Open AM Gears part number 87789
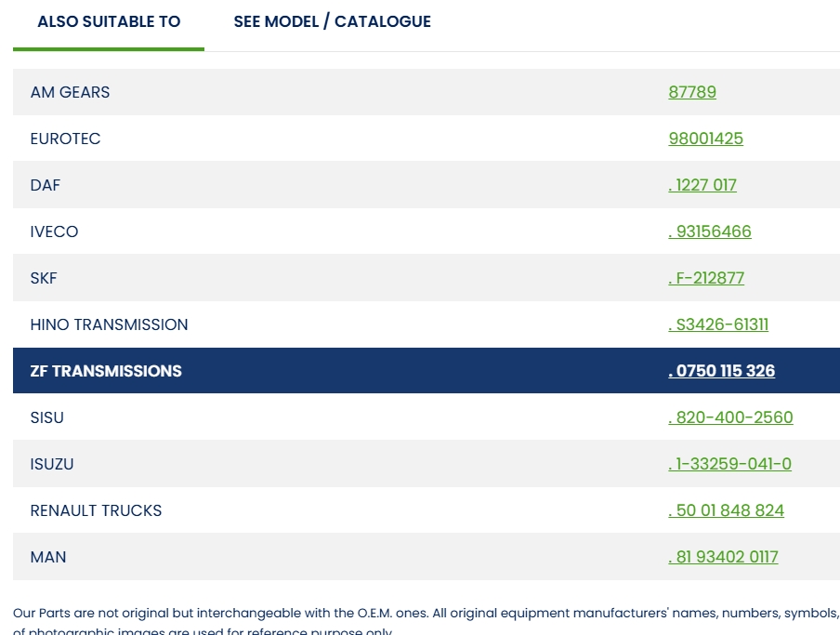This screenshot has width=840, height=635. [692, 92]
